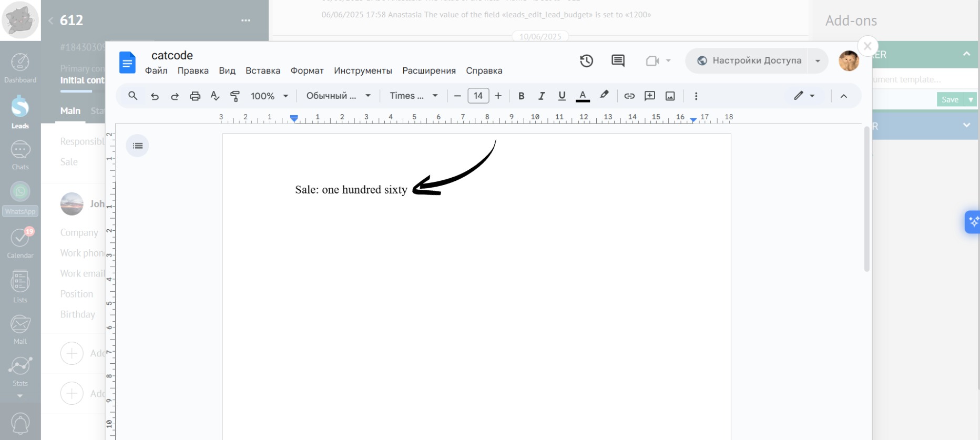Click the undo arrow icon

coord(155,96)
